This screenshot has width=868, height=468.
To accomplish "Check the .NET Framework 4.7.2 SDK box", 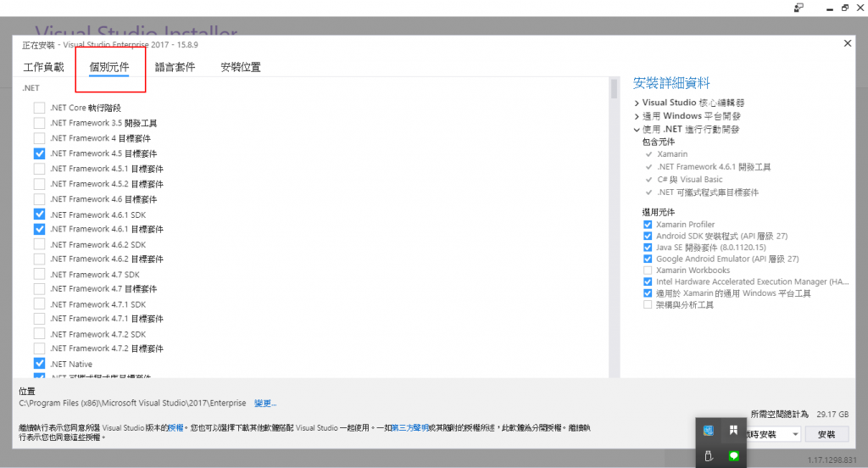I will click(39, 334).
